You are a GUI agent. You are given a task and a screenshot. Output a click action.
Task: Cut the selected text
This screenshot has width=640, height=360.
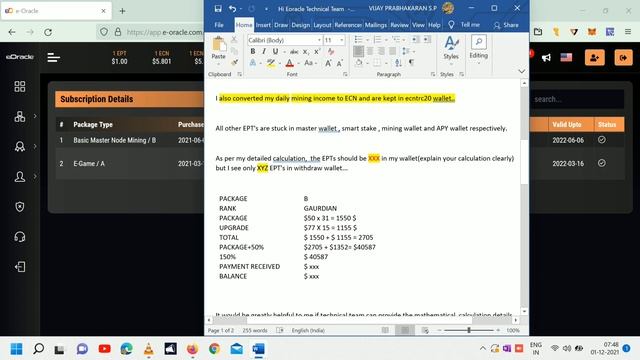234,40
